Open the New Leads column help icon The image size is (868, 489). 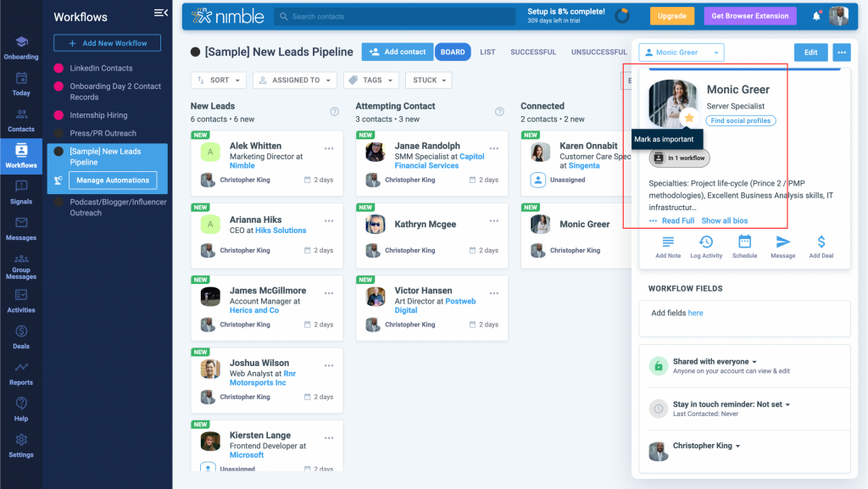pyautogui.click(x=334, y=112)
